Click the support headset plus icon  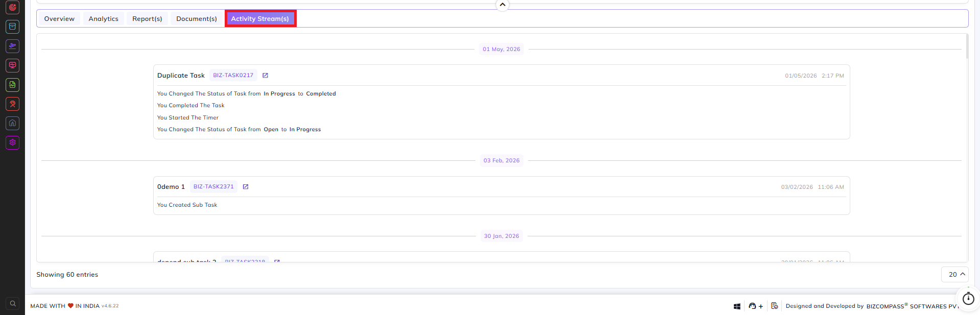point(755,306)
